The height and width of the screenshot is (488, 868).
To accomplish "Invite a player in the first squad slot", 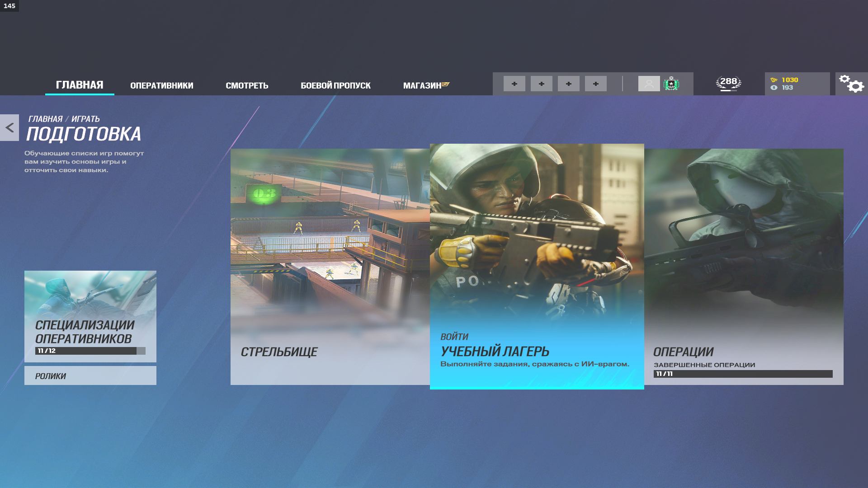I will tap(514, 84).
